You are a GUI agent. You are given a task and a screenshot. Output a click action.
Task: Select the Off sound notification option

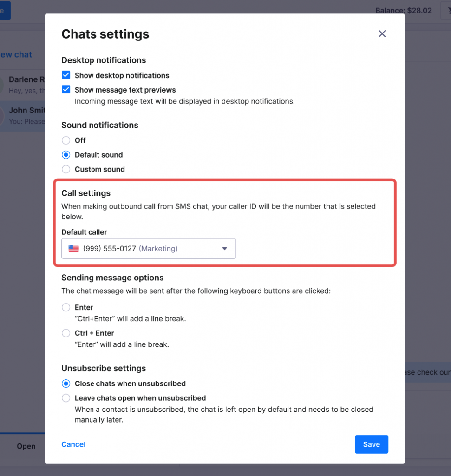pos(66,140)
